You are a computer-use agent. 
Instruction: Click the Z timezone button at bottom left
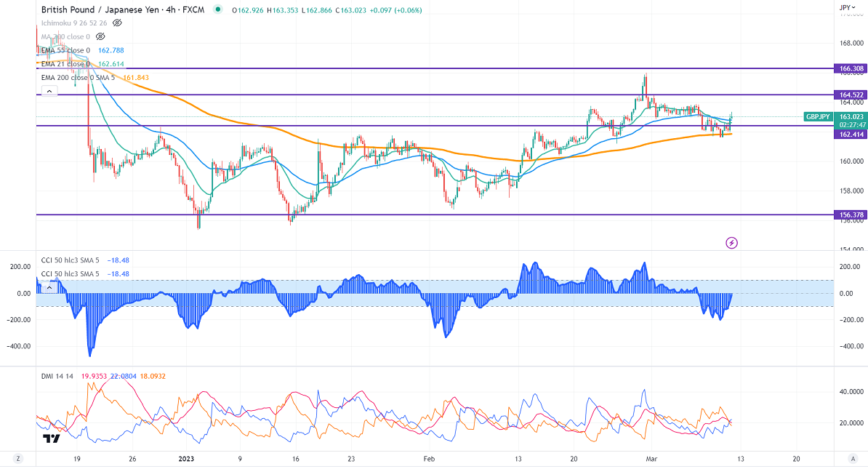tap(17, 459)
